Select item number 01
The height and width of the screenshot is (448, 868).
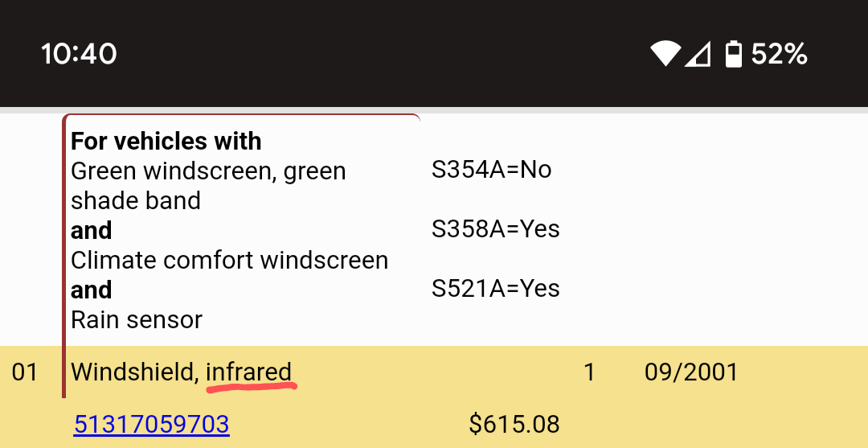25,372
